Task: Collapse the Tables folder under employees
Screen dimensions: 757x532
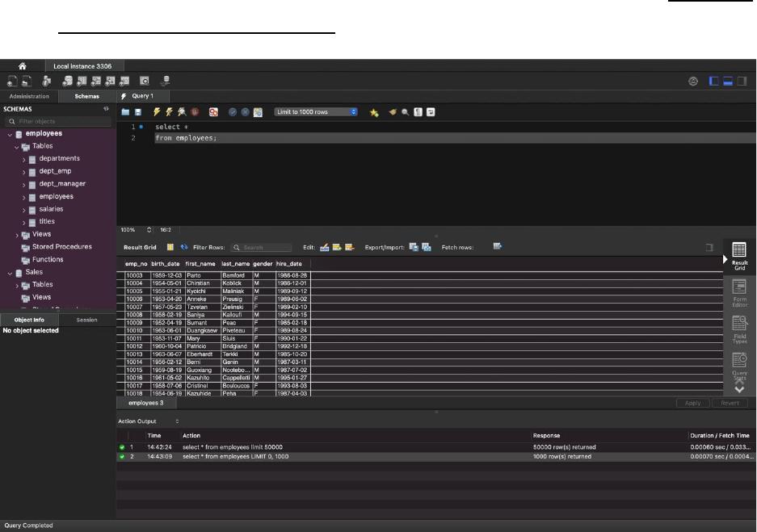Action: [x=16, y=147]
